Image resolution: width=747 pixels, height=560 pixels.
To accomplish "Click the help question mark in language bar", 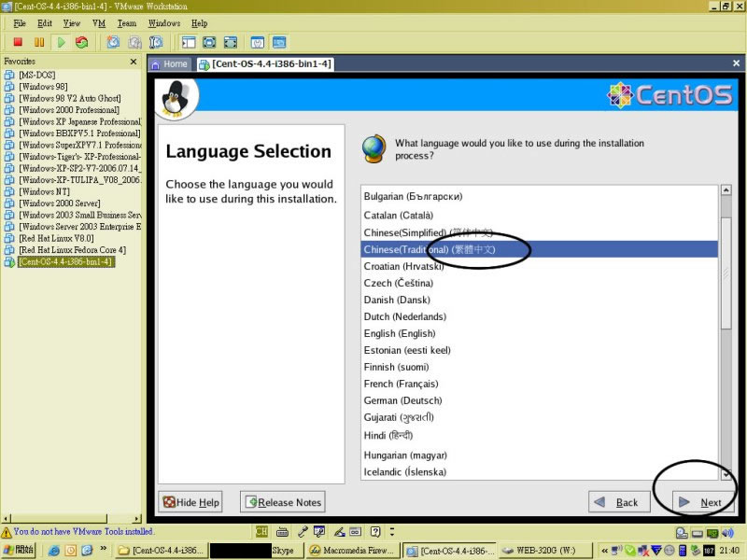I will coord(375,531).
